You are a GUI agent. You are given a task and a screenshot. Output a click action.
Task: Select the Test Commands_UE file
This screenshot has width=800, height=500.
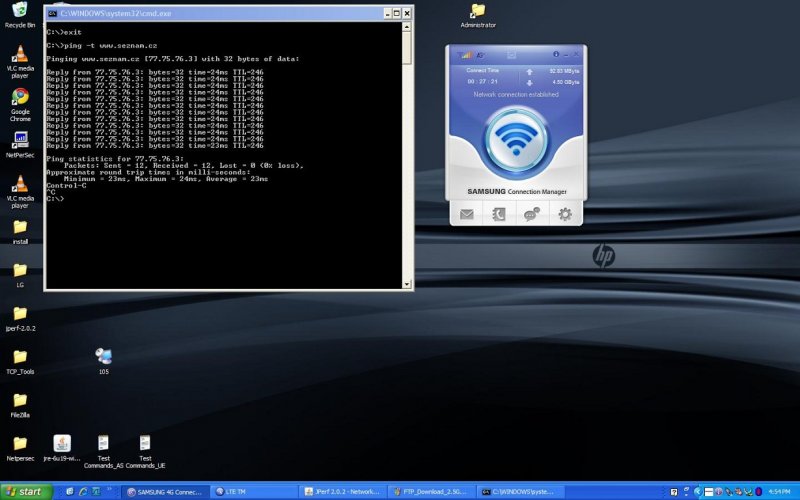(x=145, y=444)
